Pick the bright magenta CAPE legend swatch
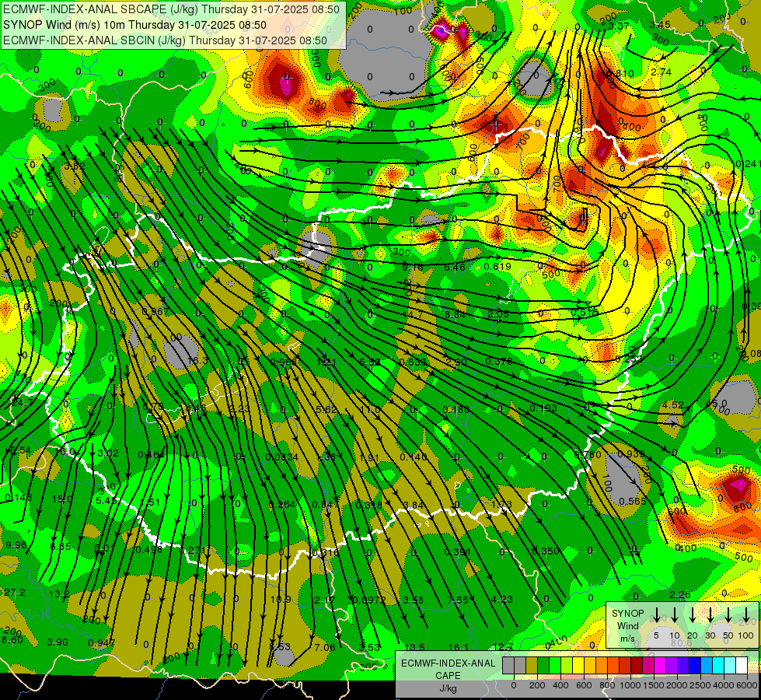 coord(660,666)
